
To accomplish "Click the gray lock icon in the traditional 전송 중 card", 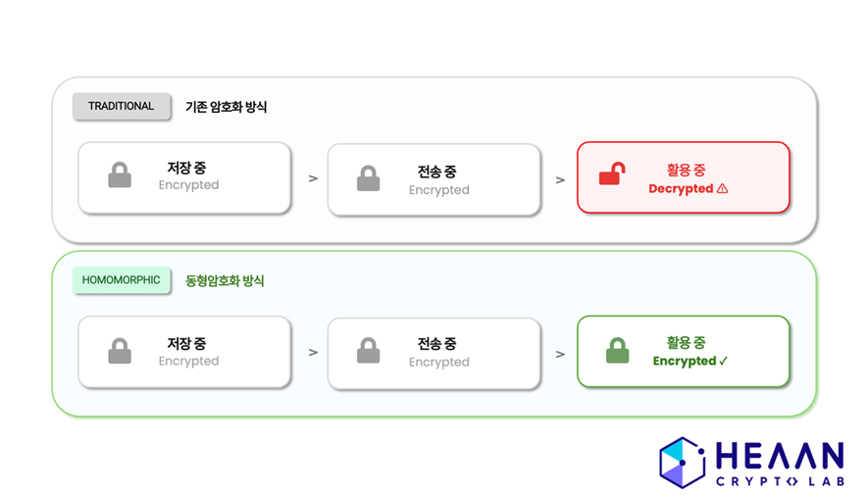I will point(368,178).
